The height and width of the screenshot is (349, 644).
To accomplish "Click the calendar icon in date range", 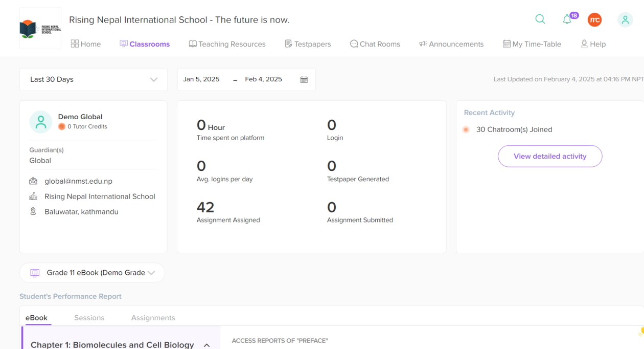I will tap(304, 79).
